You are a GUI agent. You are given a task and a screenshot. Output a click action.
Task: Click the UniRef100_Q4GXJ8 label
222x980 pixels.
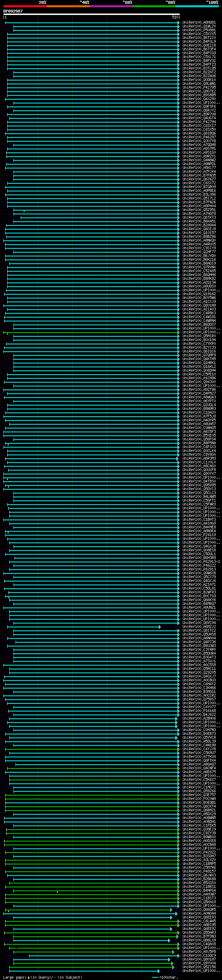(199, 546)
